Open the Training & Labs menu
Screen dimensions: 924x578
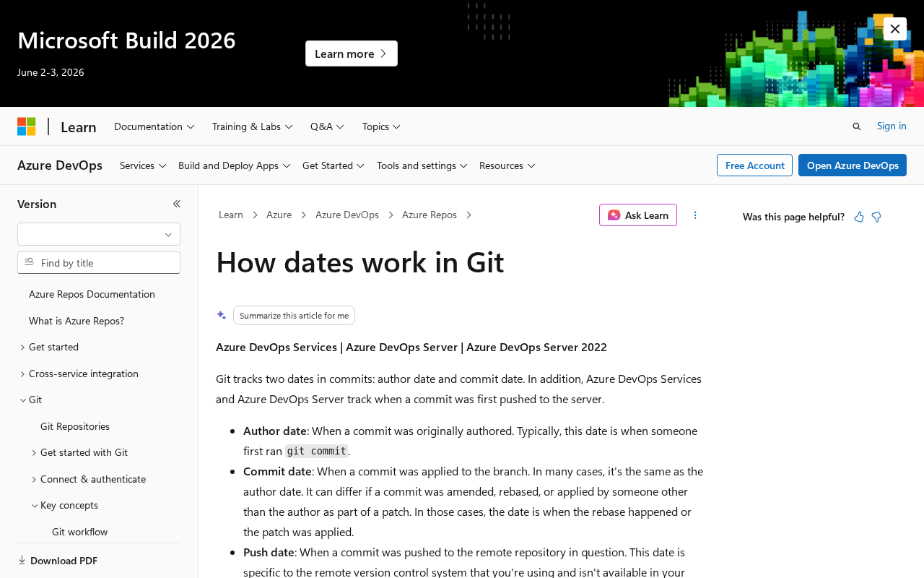(253, 126)
